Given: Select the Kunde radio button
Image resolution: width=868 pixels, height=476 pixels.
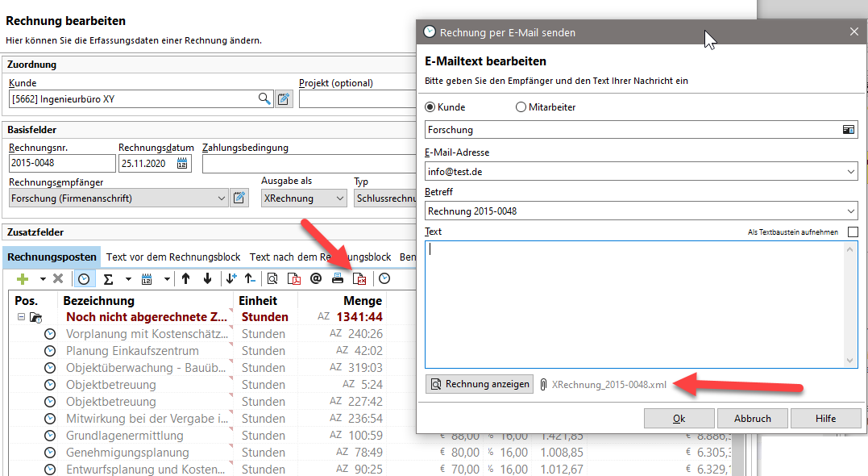Looking at the screenshot, I should click(430, 107).
